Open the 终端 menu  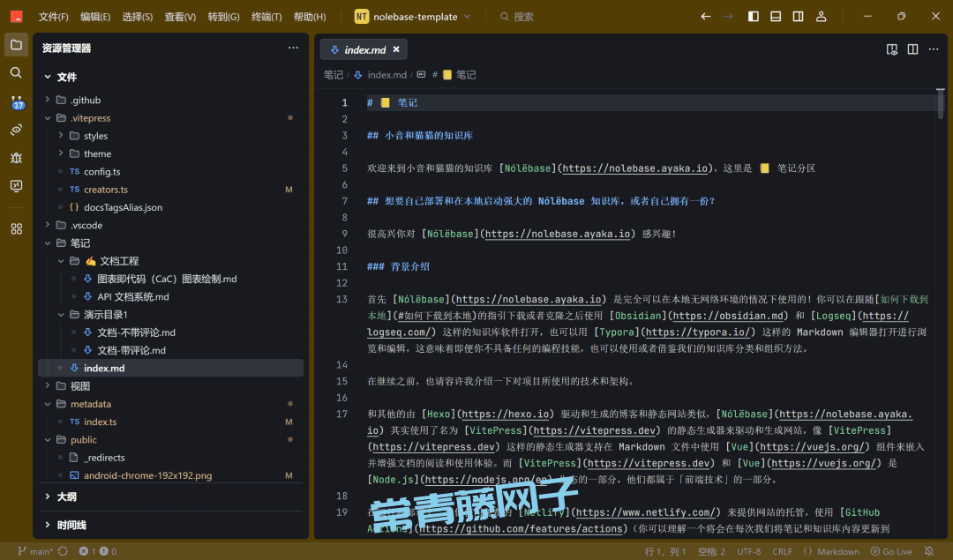tap(266, 17)
